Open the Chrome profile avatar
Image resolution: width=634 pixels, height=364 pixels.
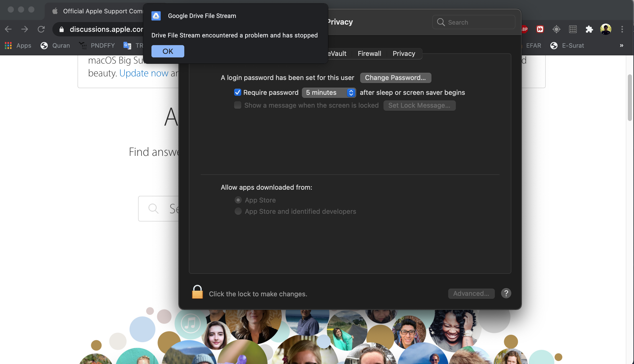[606, 29]
